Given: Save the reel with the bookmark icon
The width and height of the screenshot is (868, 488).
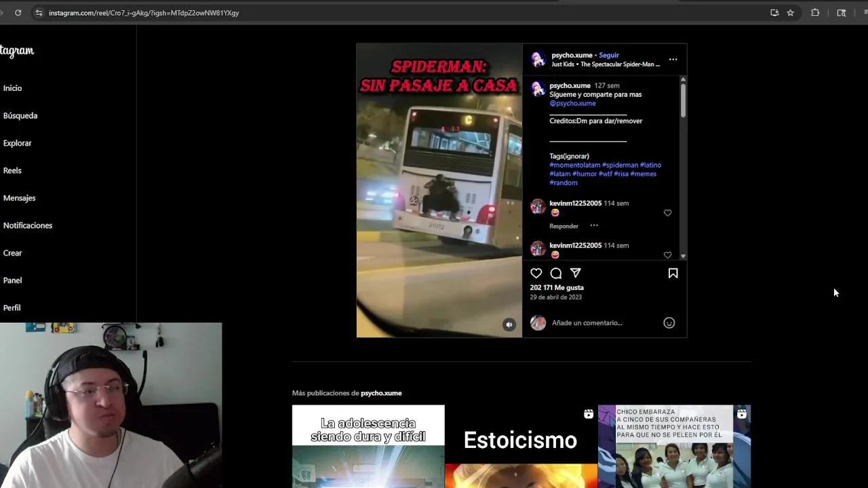Looking at the screenshot, I should click(x=673, y=273).
